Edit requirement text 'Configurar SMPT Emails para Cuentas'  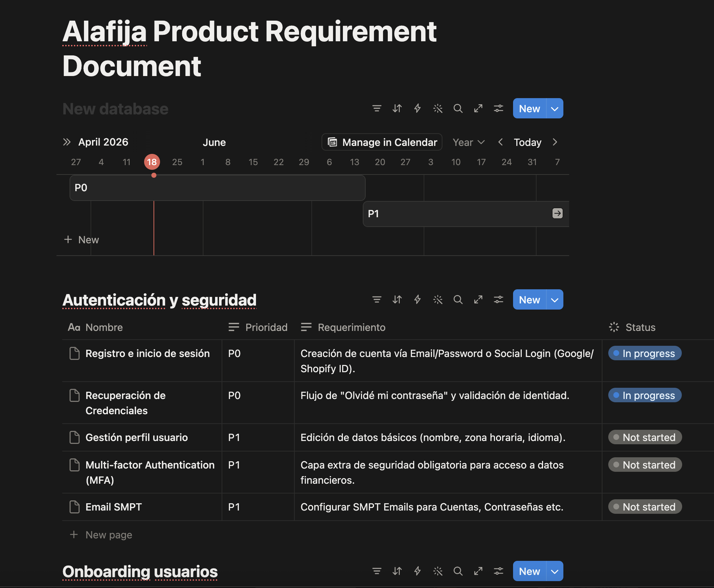432,507
